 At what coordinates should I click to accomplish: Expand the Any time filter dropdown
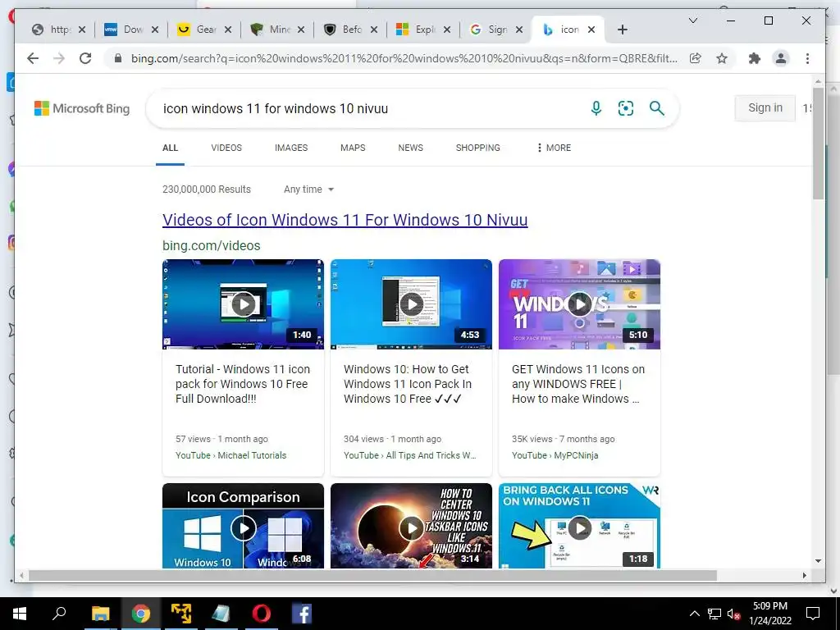pyautogui.click(x=308, y=189)
